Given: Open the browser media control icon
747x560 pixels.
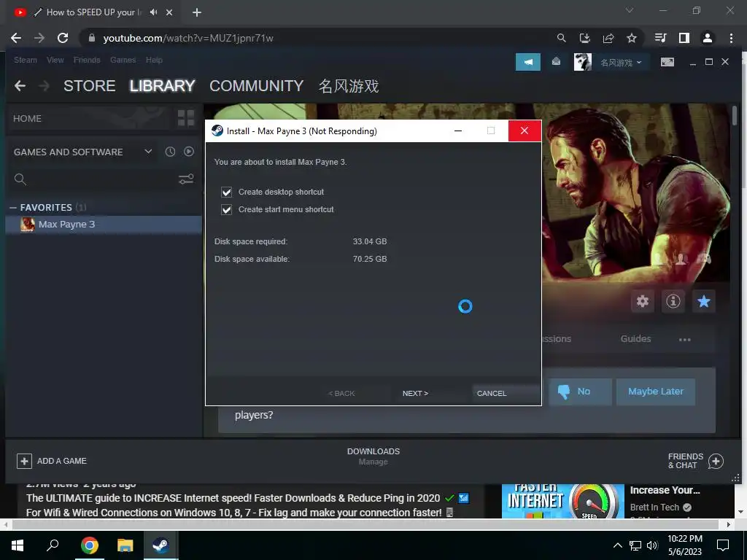Looking at the screenshot, I should 660,38.
